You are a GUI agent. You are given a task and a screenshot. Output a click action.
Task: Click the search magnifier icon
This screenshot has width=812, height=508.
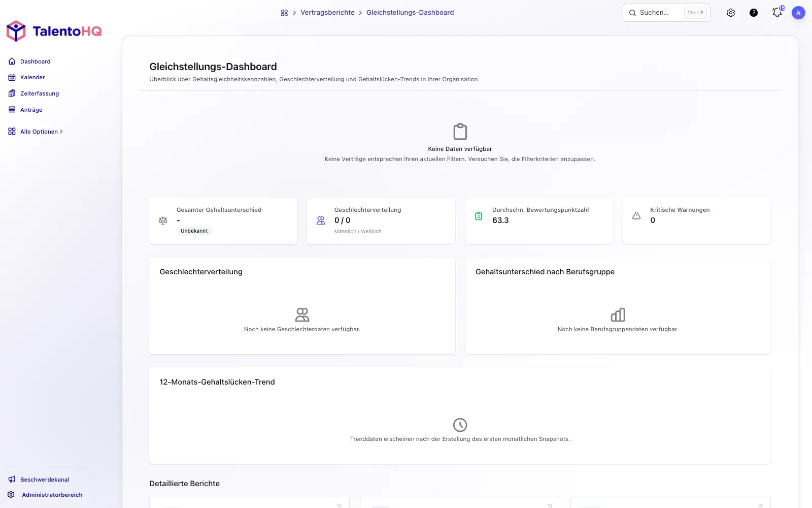pyautogui.click(x=632, y=13)
